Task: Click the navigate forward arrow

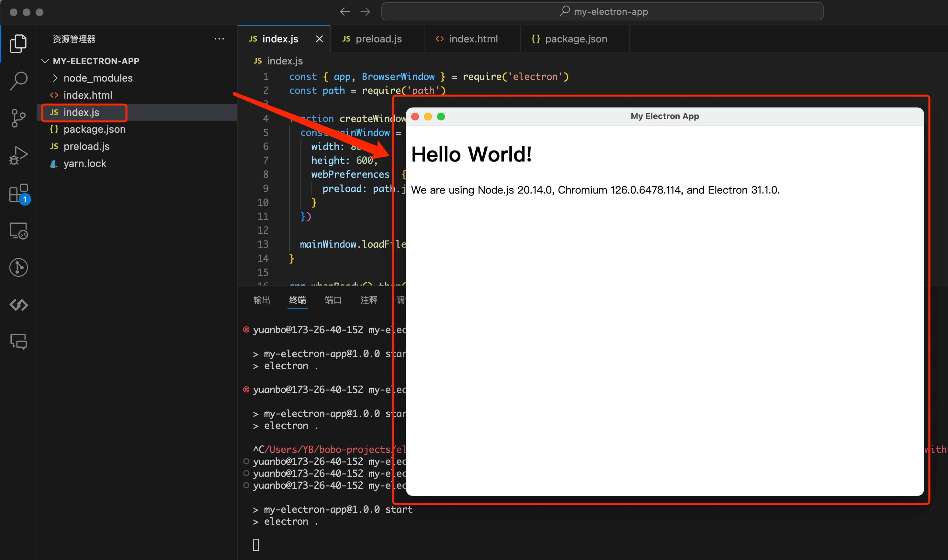Action: pos(365,12)
